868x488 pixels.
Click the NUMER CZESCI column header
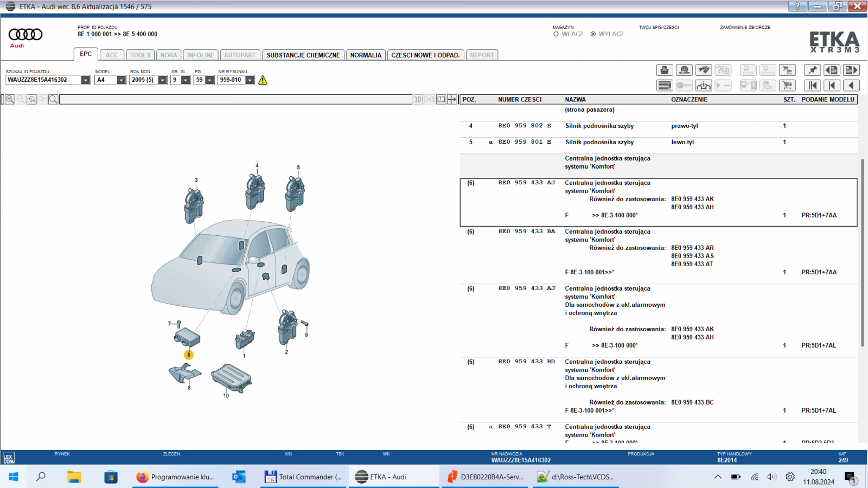[520, 100]
